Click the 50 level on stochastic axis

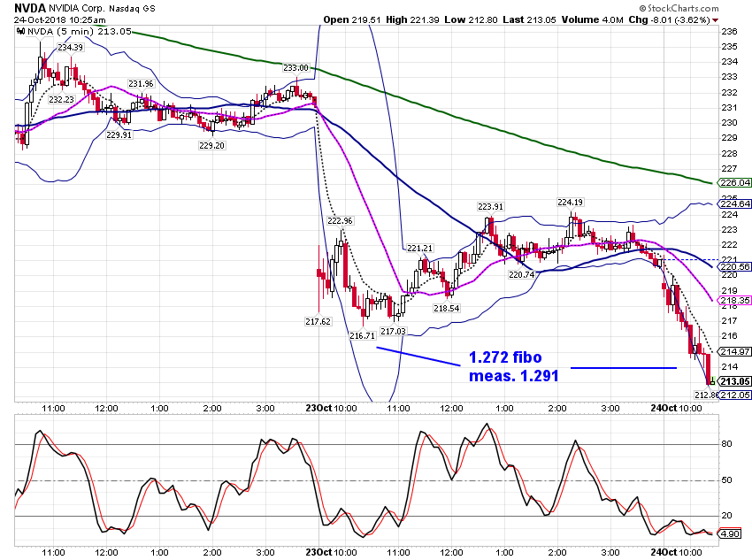(x=726, y=480)
